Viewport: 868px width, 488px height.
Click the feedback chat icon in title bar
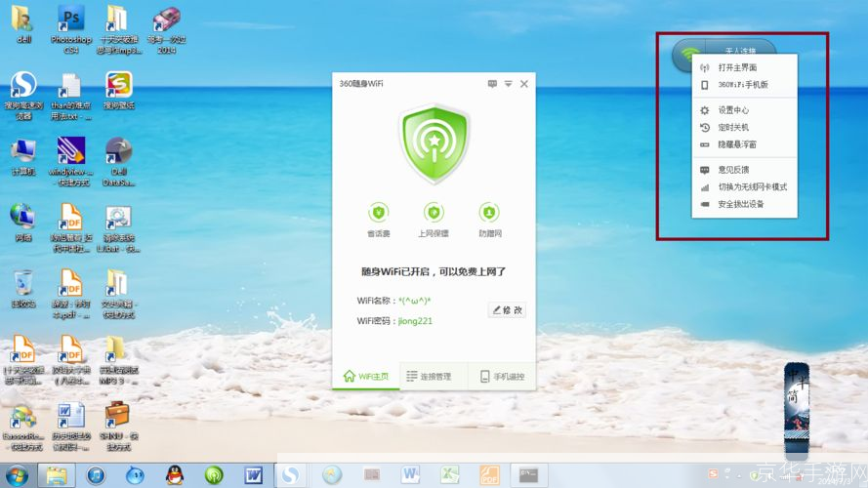492,84
